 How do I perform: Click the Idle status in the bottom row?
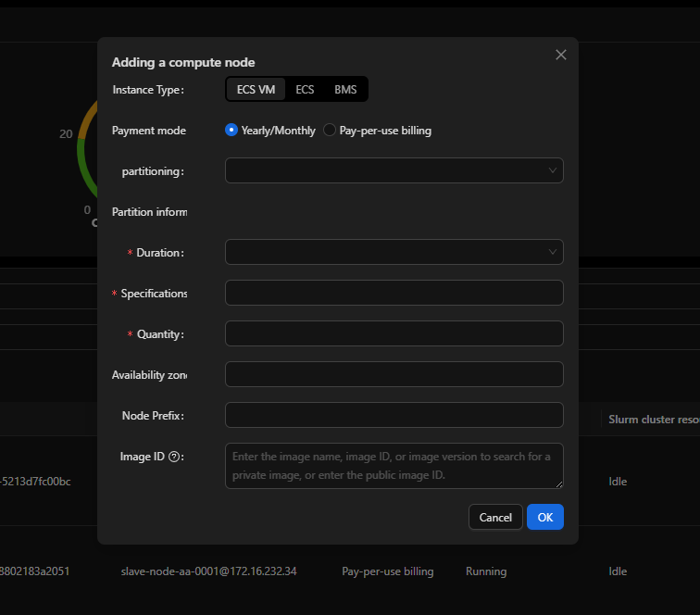[618, 571]
